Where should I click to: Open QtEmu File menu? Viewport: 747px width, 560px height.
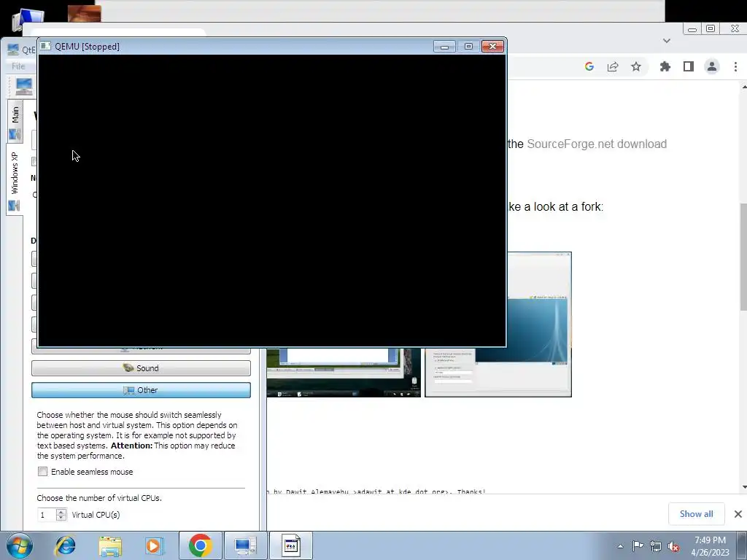(18, 66)
